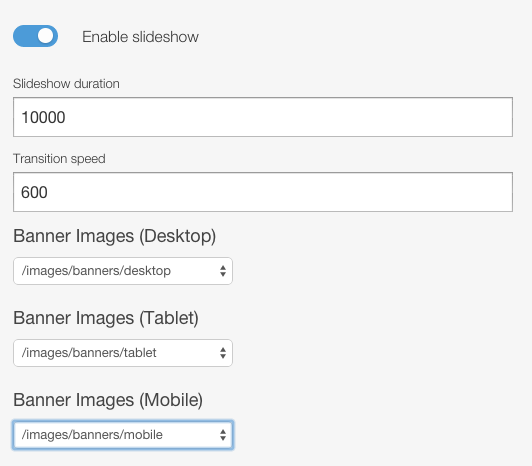Viewport: 532px width, 466px height.
Task: Click the white knob of the slideshow switch
Action: (45, 36)
